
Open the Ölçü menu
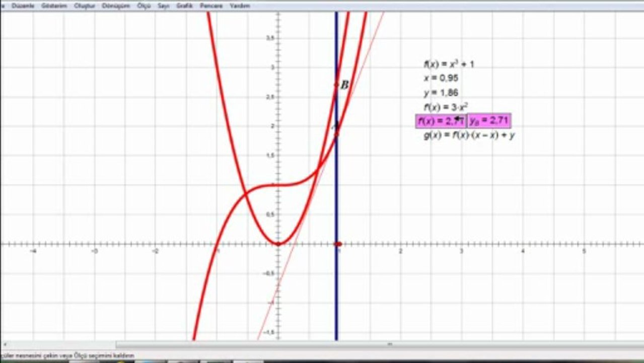tap(144, 6)
